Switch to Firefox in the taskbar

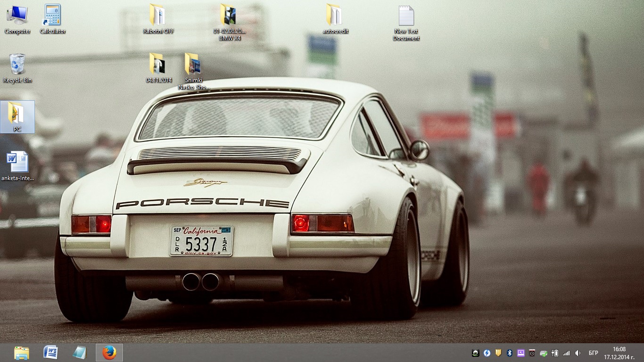109,353
